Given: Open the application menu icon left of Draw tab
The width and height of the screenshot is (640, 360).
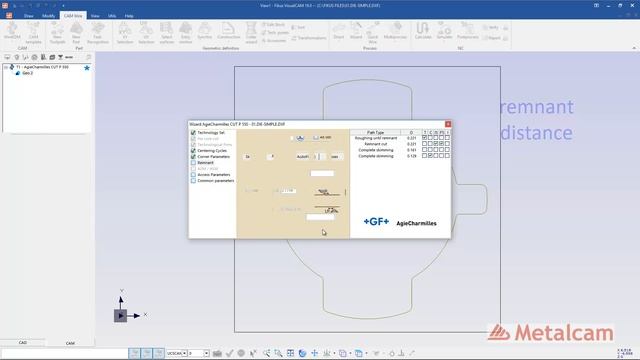Looking at the screenshot, I should [9, 16].
